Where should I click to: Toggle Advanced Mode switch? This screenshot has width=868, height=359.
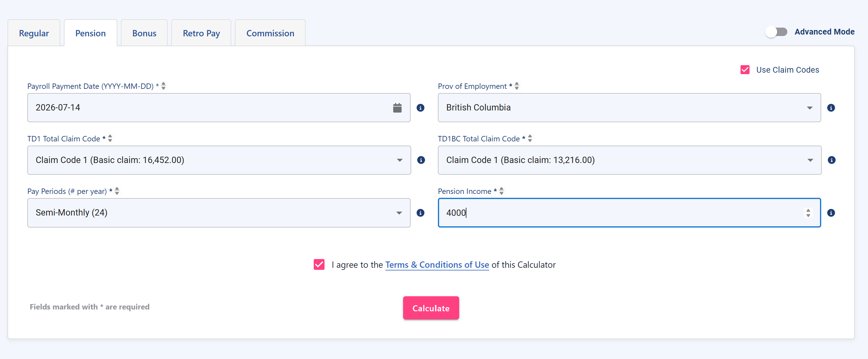(x=776, y=32)
